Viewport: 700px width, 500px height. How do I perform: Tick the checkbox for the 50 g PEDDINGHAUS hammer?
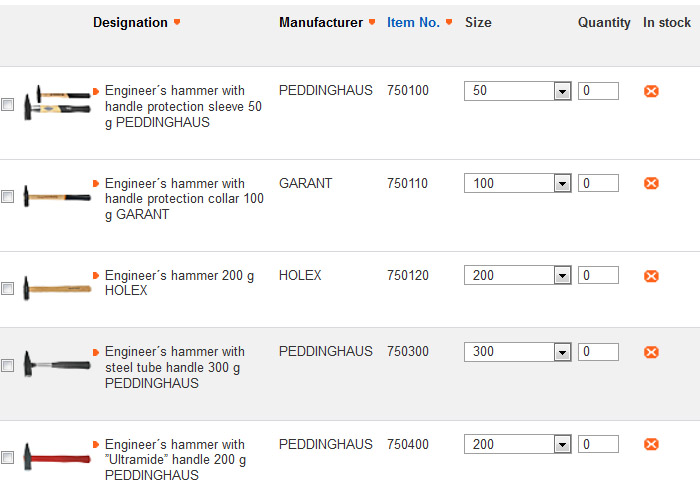(8, 105)
